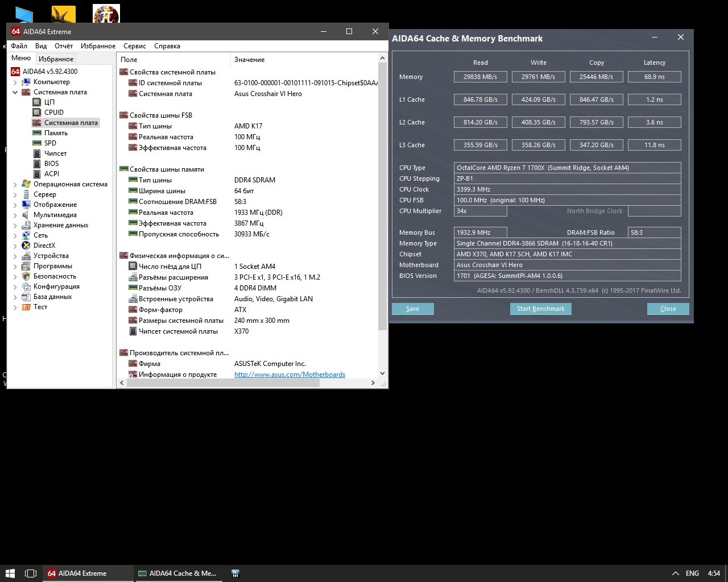Click the horizontal scrollbar in details pane
The height and width of the screenshot is (582, 728).
[x=223, y=383]
